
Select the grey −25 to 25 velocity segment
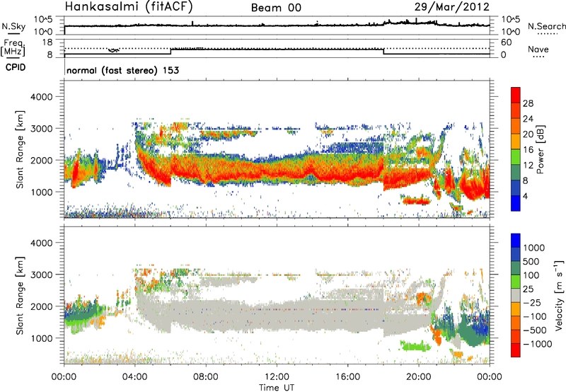click(x=516, y=295)
